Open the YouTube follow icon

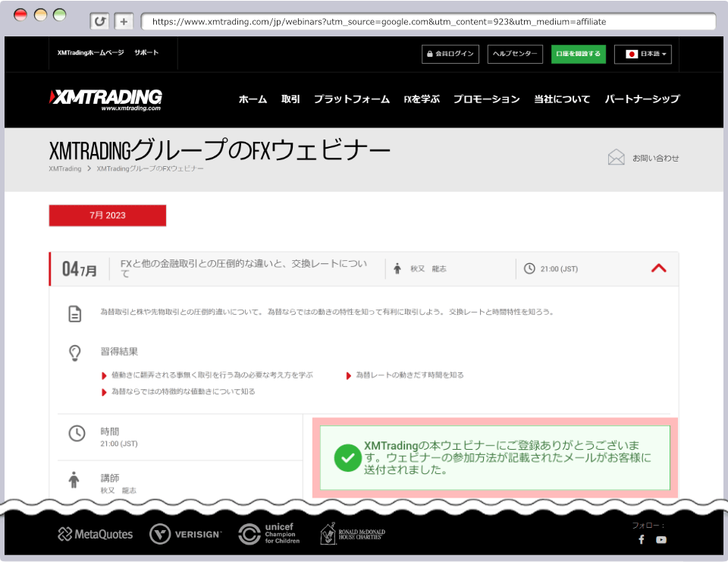tap(661, 539)
